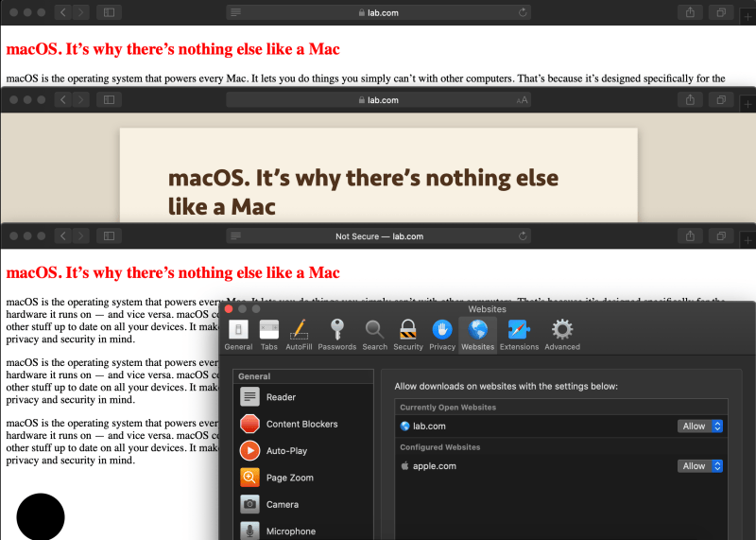Viewport: 756px width, 540px height.
Task: Click the lab.com address field in top window
Action: point(379,12)
